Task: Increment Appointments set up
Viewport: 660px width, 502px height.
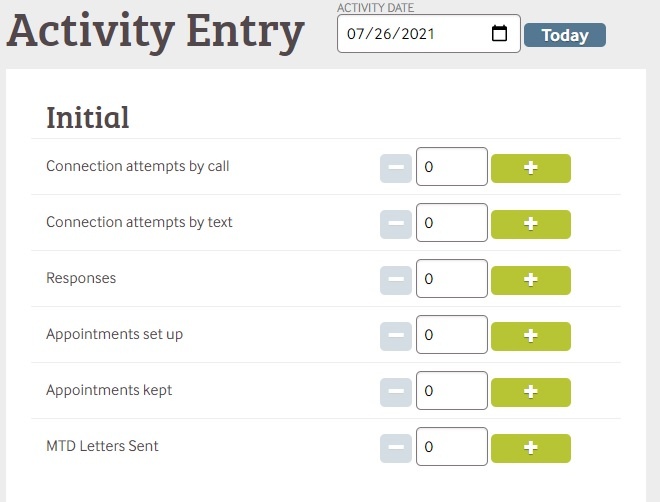Action: point(530,336)
